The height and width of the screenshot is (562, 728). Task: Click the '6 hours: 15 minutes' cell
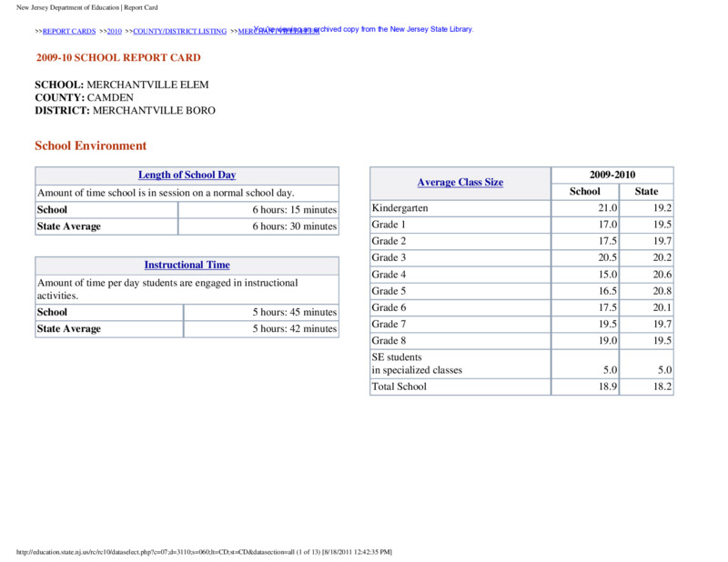[258, 210]
